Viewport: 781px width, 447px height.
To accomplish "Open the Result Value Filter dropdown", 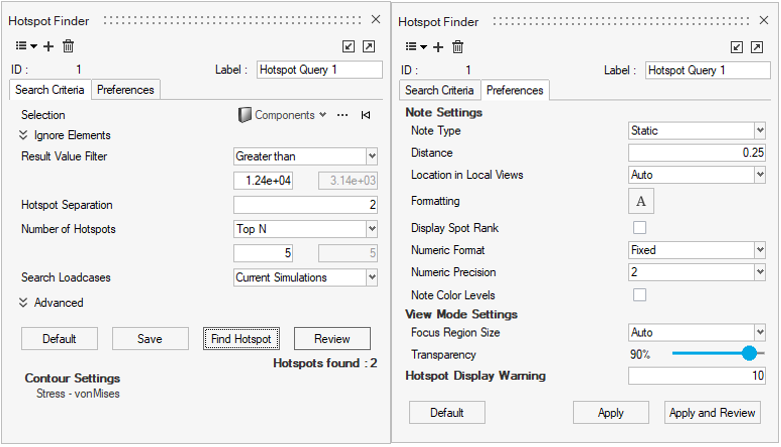I will pyautogui.click(x=305, y=156).
